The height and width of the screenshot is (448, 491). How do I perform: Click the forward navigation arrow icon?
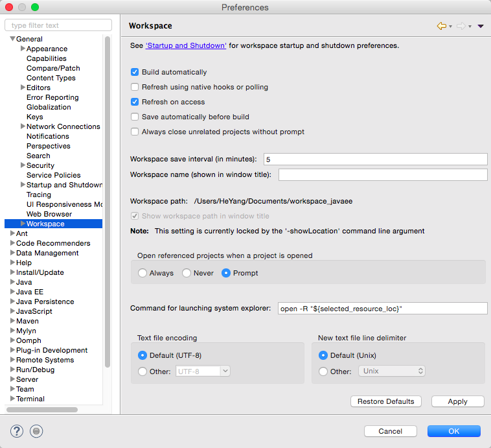point(461,26)
